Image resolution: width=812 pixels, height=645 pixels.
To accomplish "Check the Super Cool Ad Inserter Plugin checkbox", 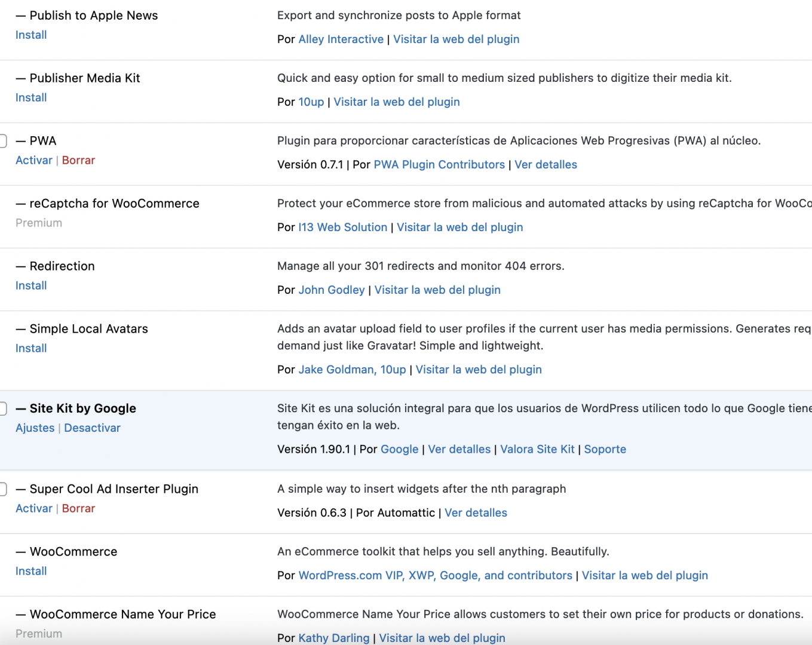I will tap(2, 489).
